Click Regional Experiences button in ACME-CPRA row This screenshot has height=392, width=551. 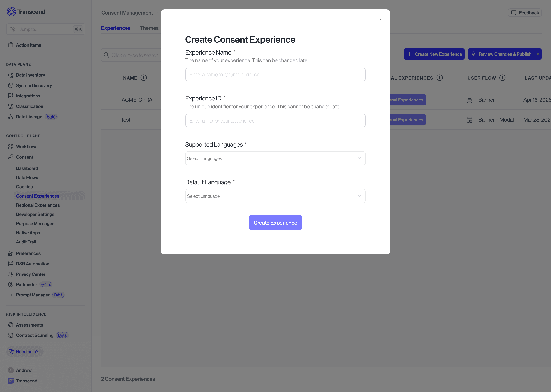click(x=408, y=100)
